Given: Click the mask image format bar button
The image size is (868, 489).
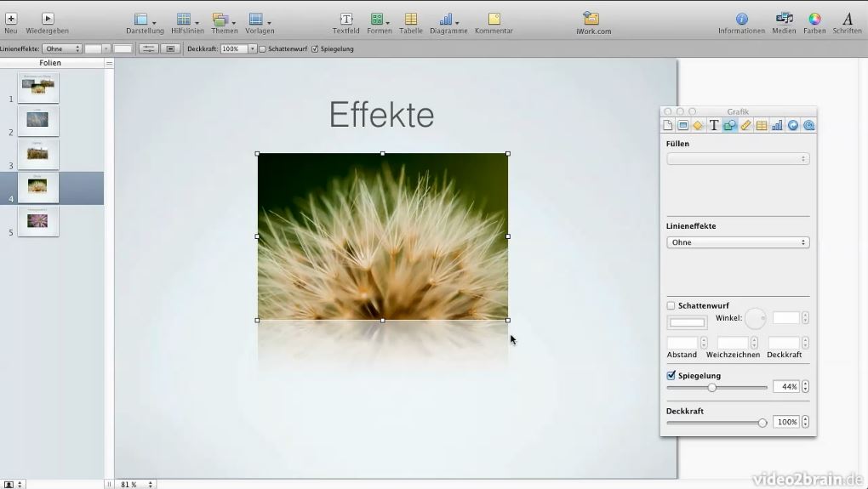Looking at the screenshot, I should pos(170,48).
